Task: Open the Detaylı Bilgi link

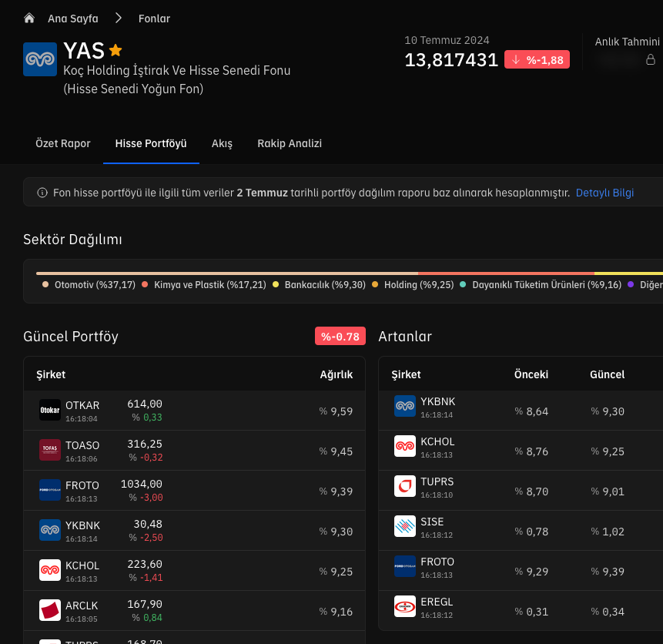Action: [x=604, y=193]
